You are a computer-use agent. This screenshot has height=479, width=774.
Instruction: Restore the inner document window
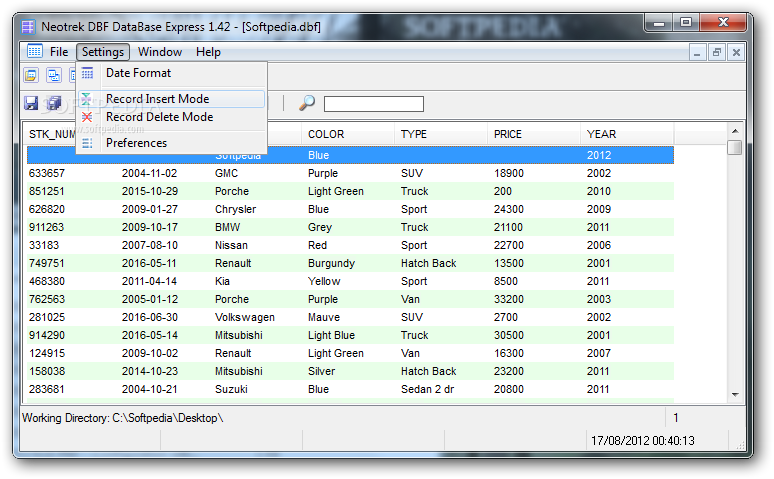[716, 52]
